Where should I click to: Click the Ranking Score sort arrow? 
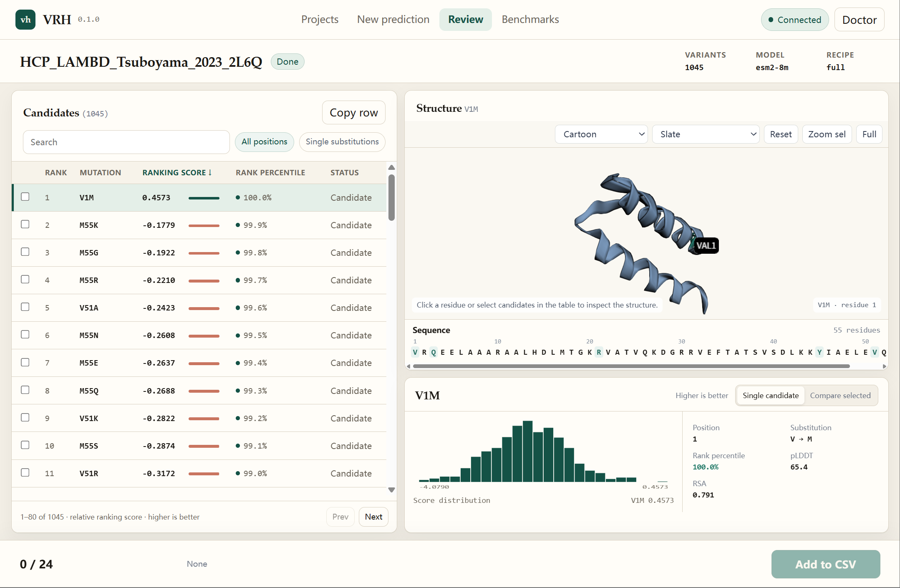coord(210,172)
